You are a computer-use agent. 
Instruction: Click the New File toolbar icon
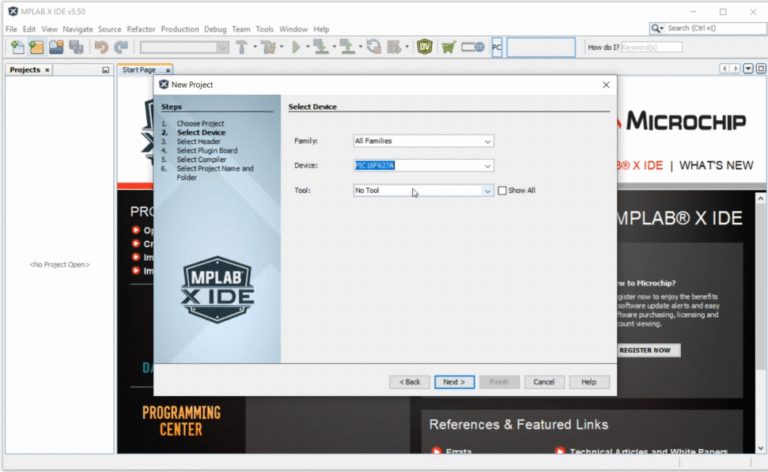point(17,47)
